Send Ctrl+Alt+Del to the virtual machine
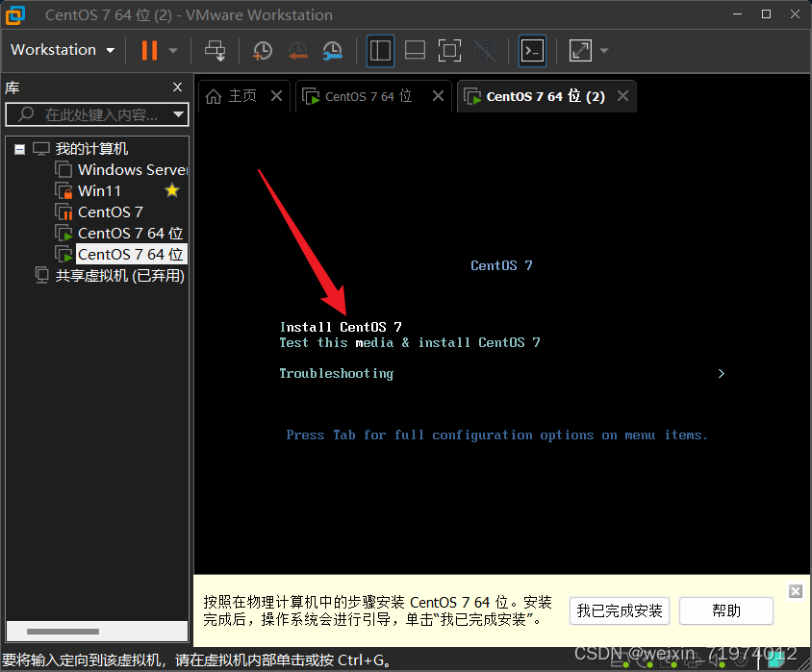 pos(215,51)
